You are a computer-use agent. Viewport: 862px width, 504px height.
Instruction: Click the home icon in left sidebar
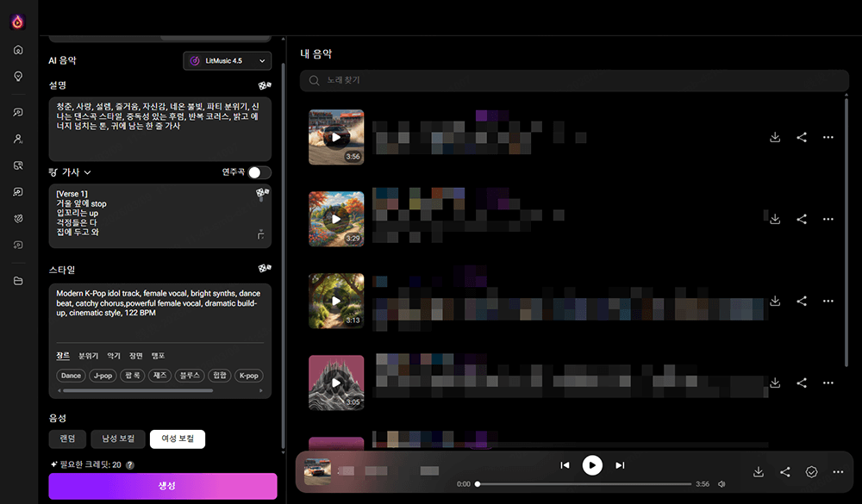pos(18,50)
